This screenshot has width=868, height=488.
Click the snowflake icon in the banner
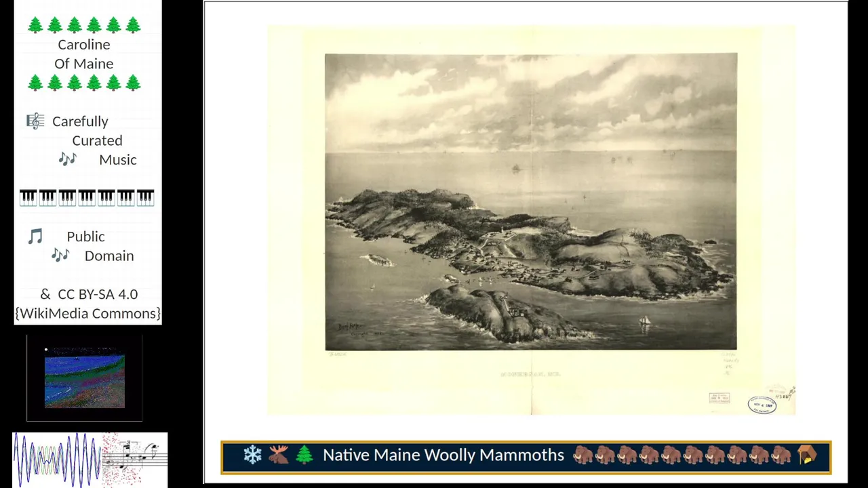pos(253,455)
